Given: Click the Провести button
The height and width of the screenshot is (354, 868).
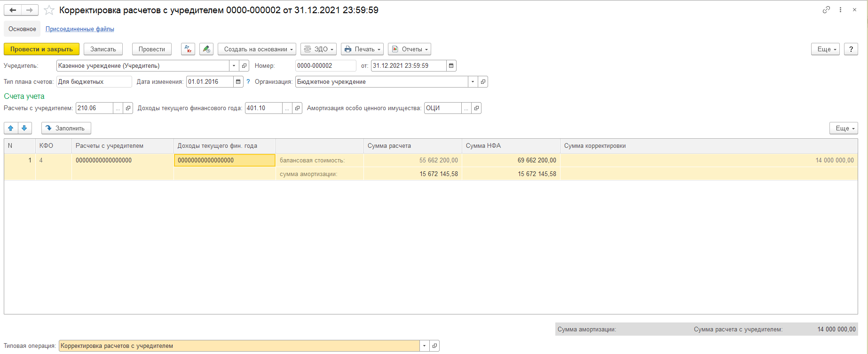Looking at the screenshot, I should coord(152,49).
